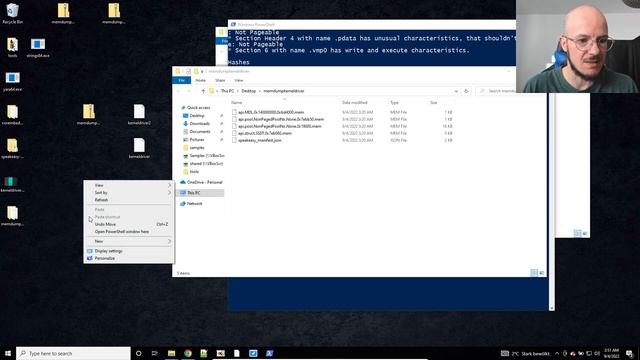Select speakeasy_manifest.json file
This screenshot has width=640, height=360.
pos(342,140)
